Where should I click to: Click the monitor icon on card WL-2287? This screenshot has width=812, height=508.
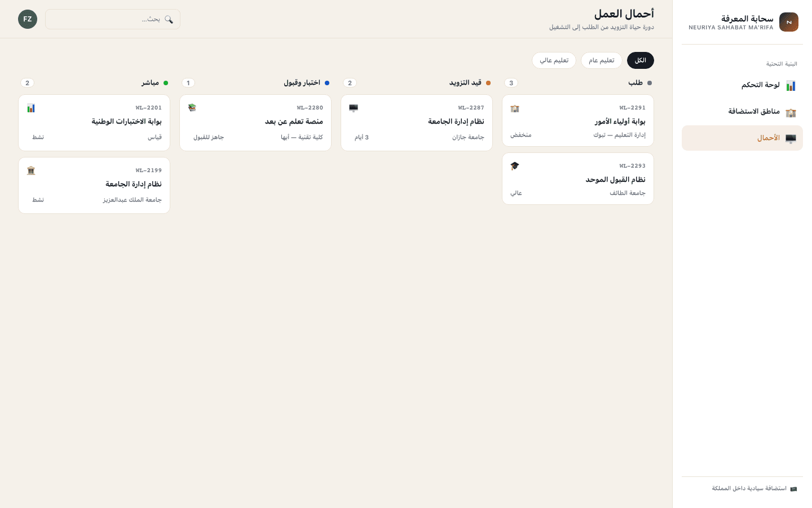(x=354, y=108)
